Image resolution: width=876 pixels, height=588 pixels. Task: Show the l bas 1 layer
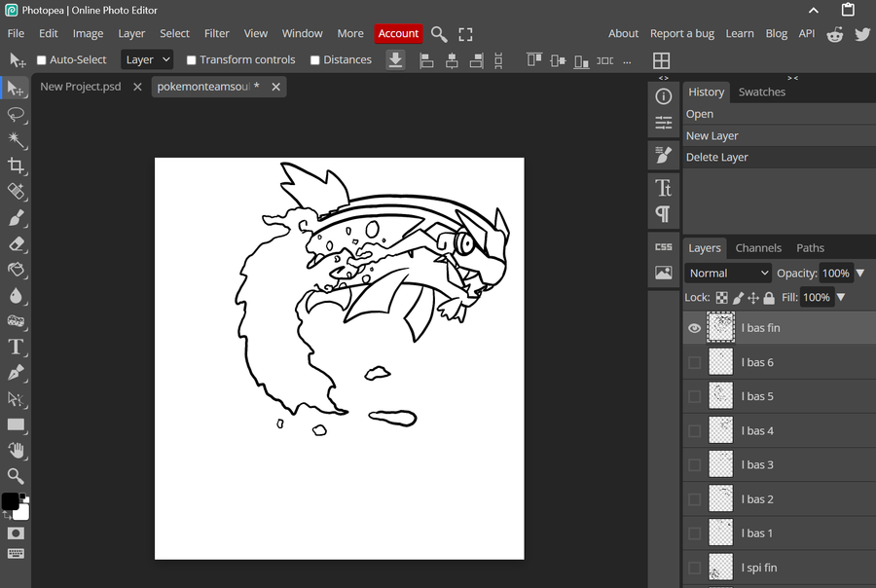[694, 533]
